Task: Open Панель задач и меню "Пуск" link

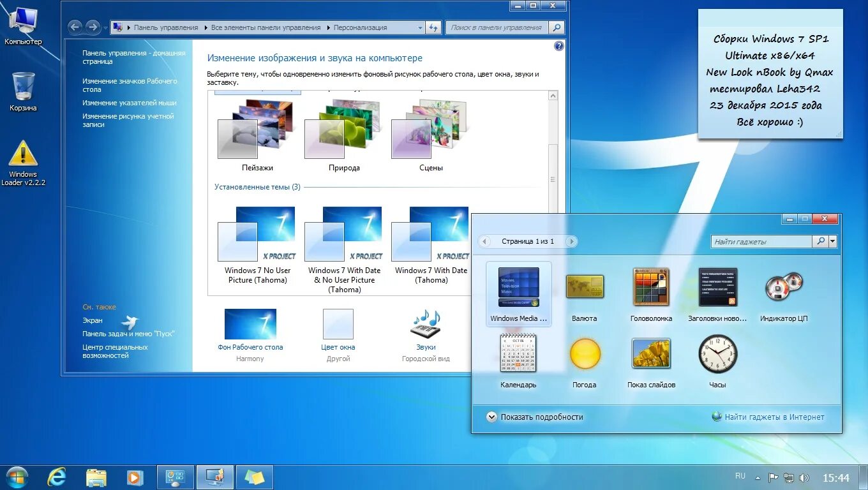Action: point(128,334)
